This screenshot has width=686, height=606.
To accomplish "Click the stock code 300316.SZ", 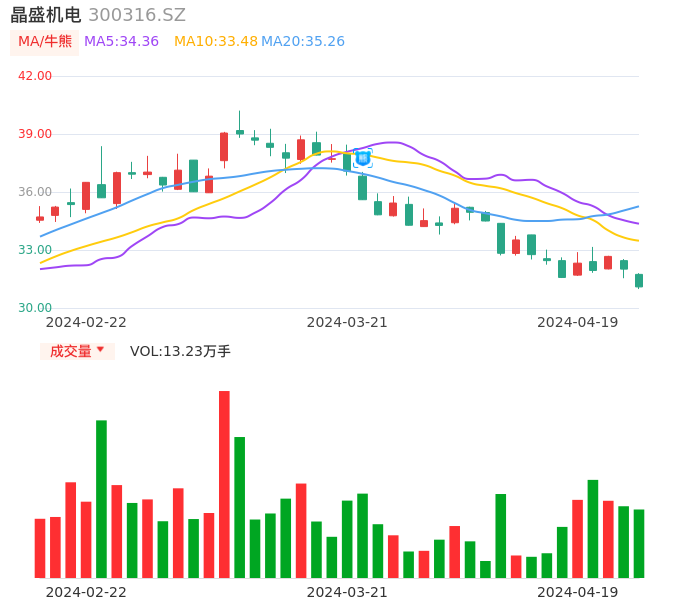I will point(137,15).
